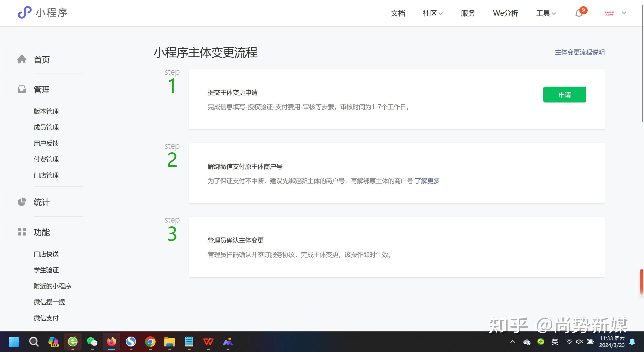The image size is (644, 352).
Task: Expand the 社区 dropdown menu
Action: 432,13
